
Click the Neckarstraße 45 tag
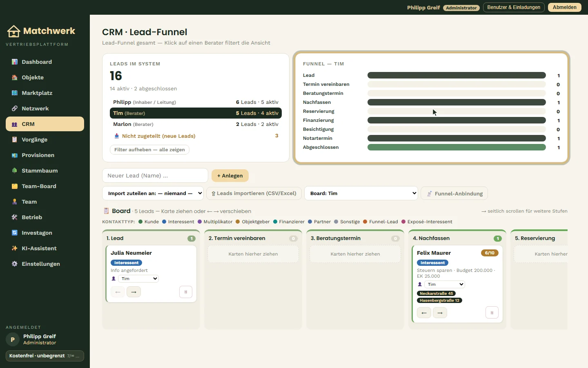(436, 294)
